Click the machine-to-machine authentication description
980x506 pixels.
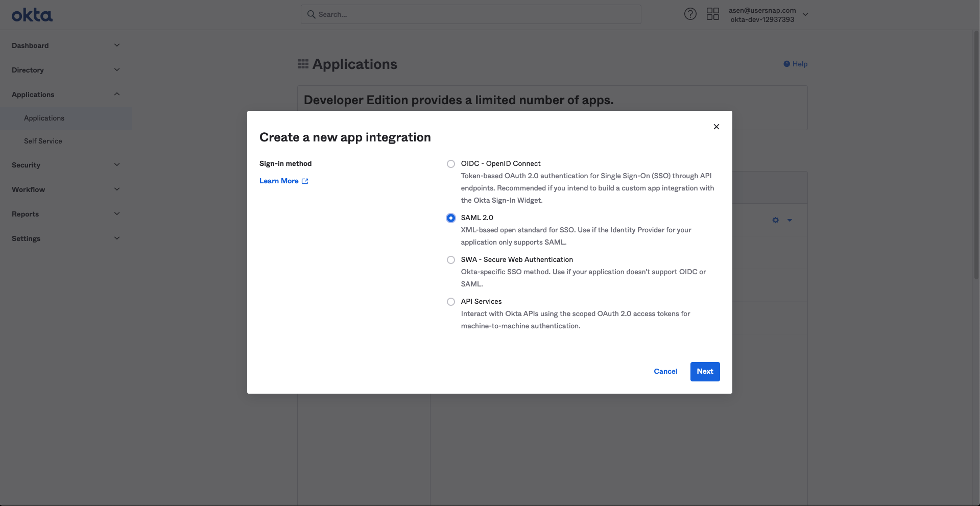coord(576,320)
